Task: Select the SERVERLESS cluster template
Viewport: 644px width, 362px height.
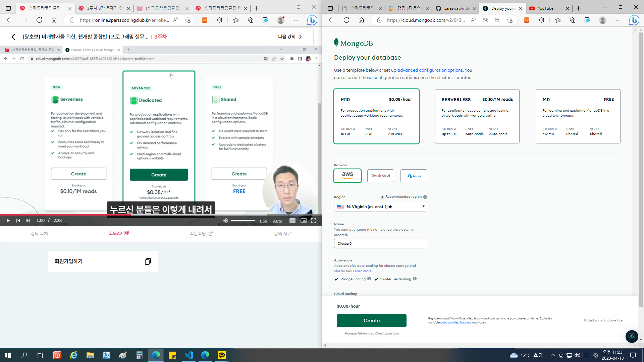Action: tap(477, 116)
